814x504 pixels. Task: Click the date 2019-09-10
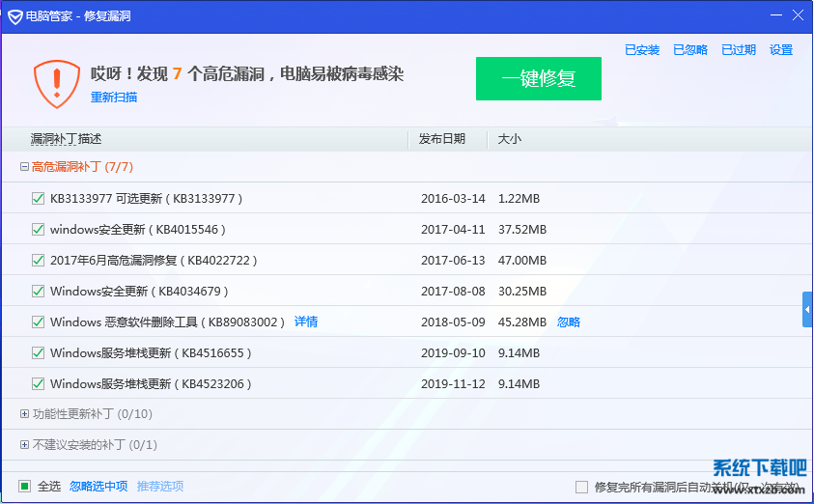[x=453, y=353]
